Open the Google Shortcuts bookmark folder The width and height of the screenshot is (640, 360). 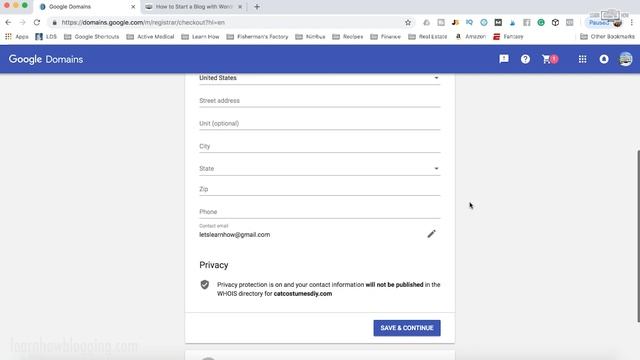point(92,37)
